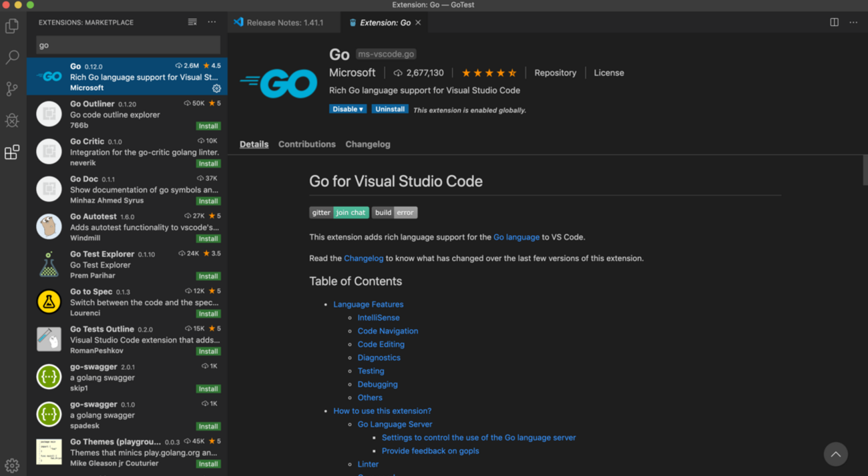This screenshot has width=868, height=476.
Task: Open Extensions panel more actions menu
Action: [212, 22]
